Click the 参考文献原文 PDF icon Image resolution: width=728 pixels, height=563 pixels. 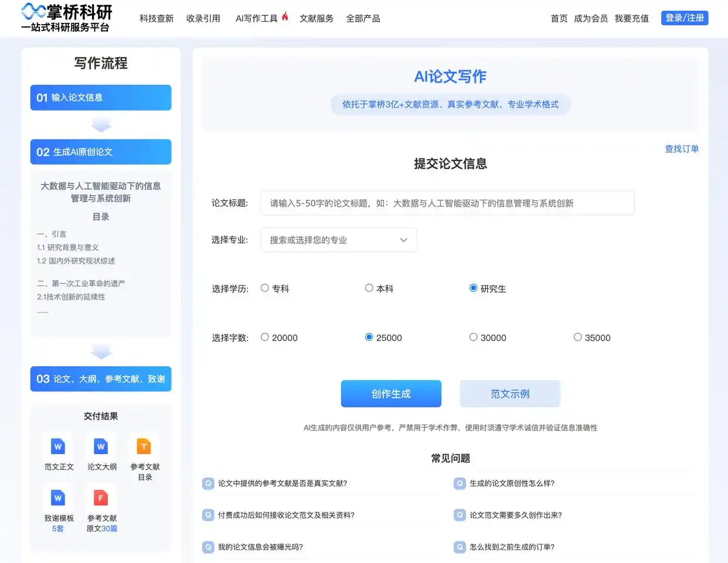[x=100, y=497]
